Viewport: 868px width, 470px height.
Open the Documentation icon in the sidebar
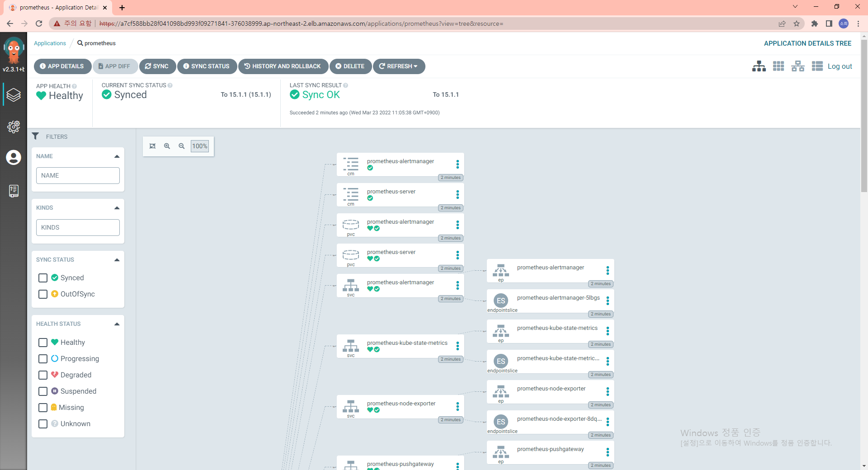coord(14,191)
